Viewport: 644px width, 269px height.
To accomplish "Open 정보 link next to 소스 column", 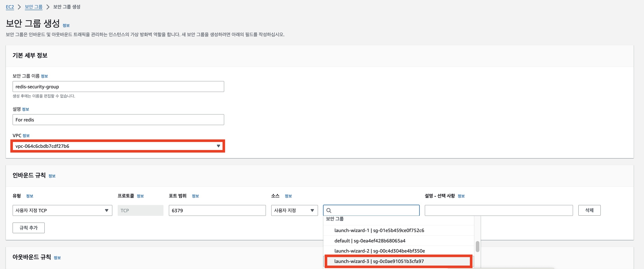I will 288,196.
